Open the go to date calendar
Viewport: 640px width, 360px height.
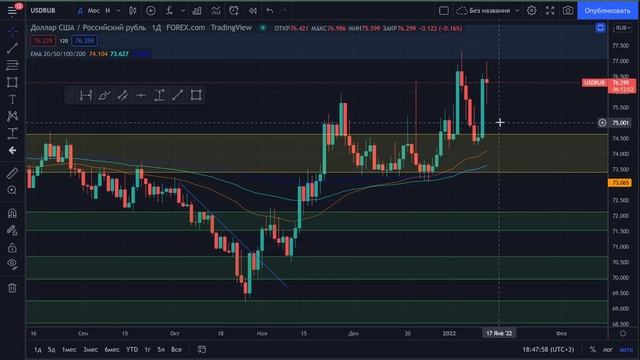click(202, 349)
